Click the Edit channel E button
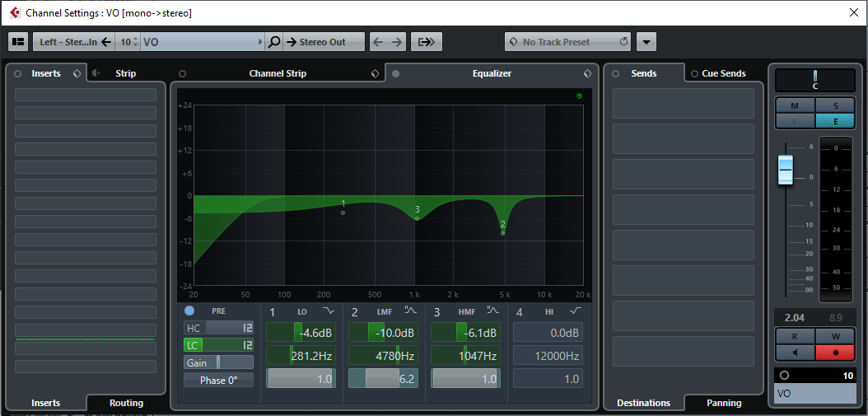The width and height of the screenshot is (868, 416). click(835, 120)
